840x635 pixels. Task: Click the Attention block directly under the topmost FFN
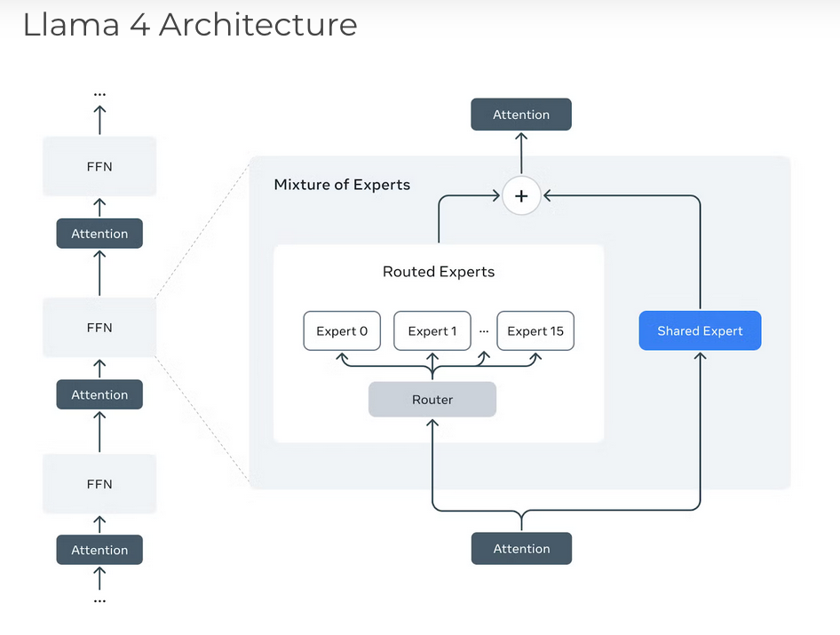[99, 234]
